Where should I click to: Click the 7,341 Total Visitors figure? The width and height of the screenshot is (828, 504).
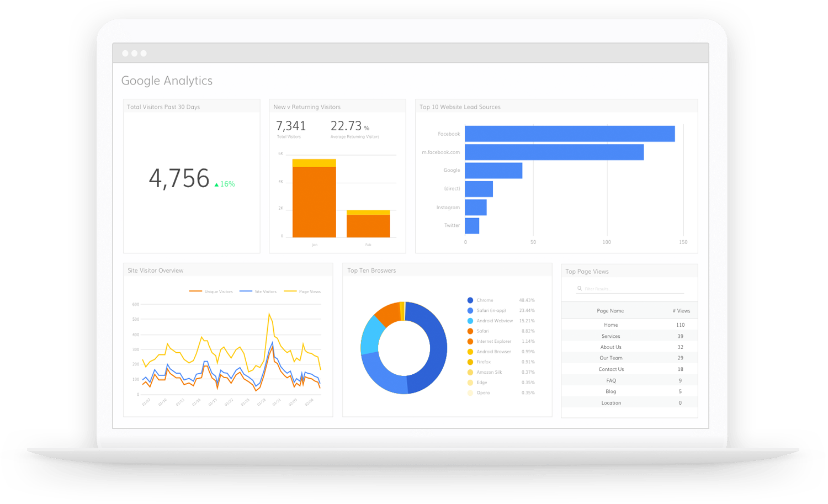(291, 126)
